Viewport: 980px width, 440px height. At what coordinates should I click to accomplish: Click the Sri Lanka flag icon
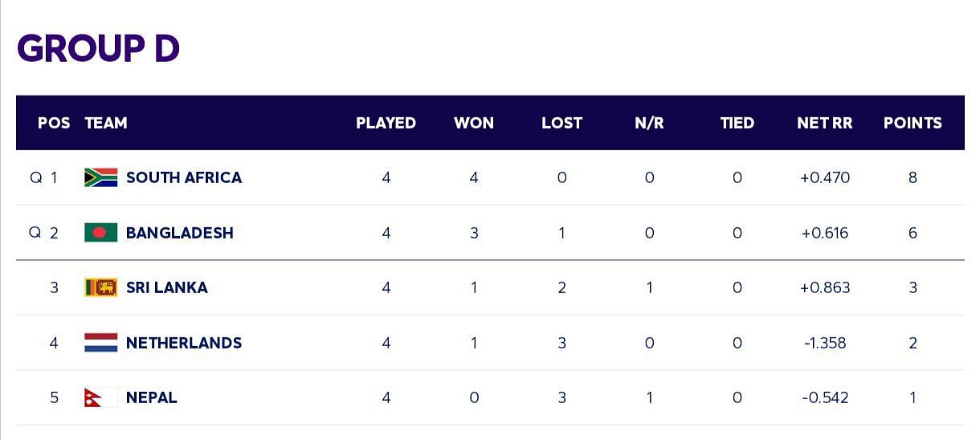[x=101, y=287]
